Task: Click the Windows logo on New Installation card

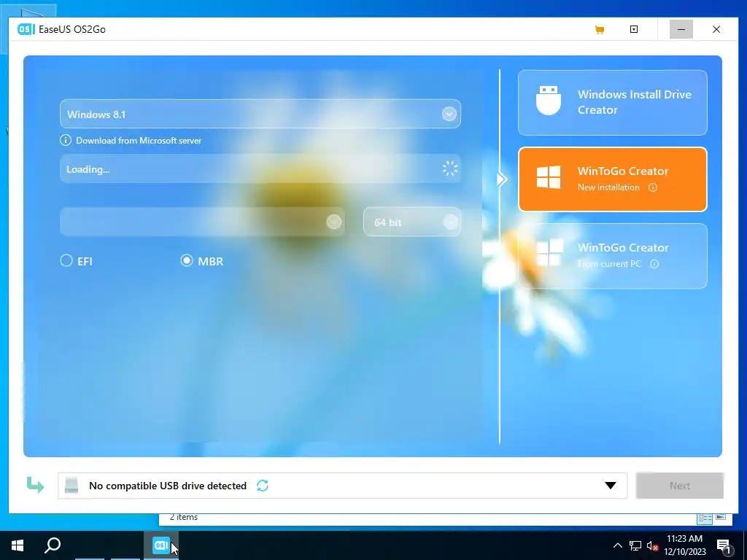Action: (x=549, y=177)
